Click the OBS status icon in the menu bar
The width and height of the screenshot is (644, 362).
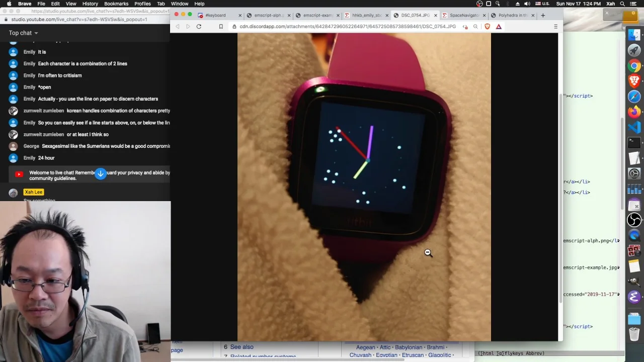click(x=479, y=4)
